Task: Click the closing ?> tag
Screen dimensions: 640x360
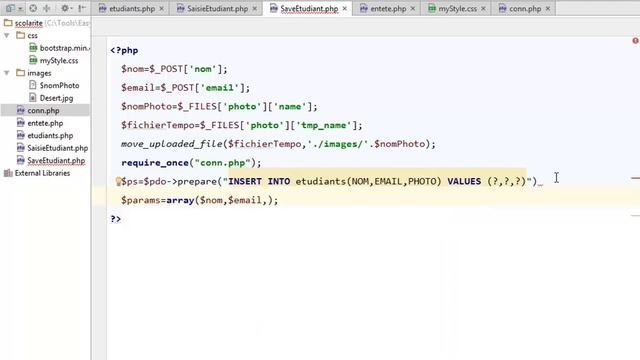Action: coord(116,219)
